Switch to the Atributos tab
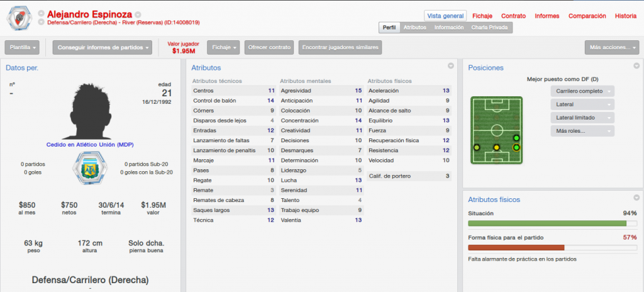The height and width of the screenshot is (292, 644). click(414, 28)
